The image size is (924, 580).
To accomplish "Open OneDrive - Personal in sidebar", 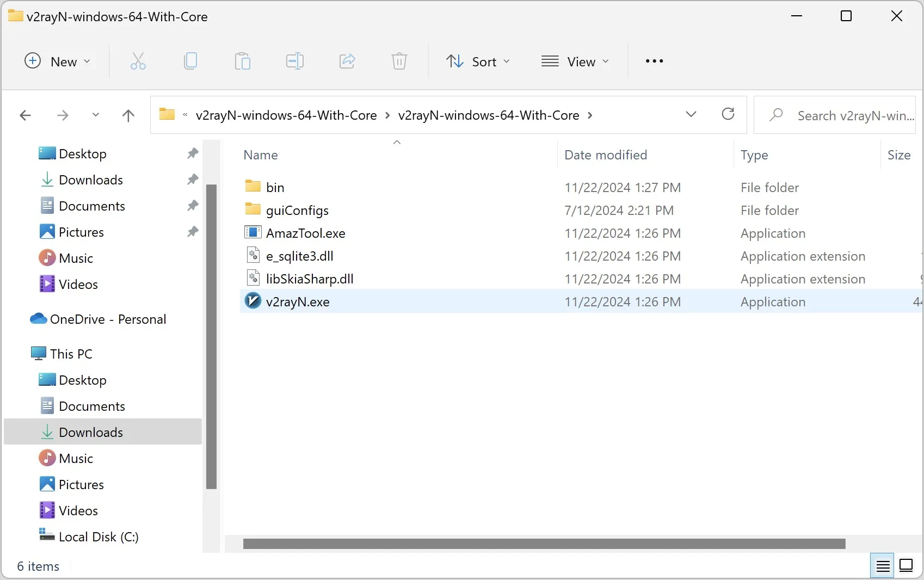I will [x=98, y=319].
